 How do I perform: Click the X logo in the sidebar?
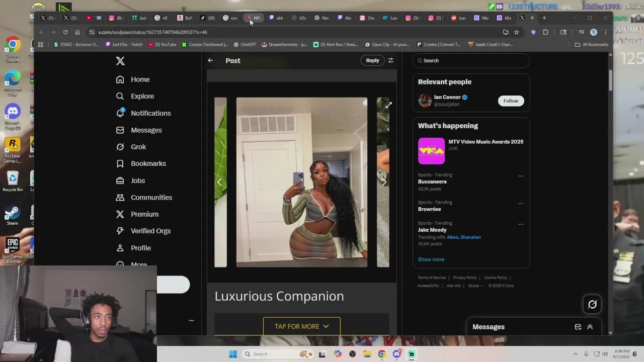(120, 61)
